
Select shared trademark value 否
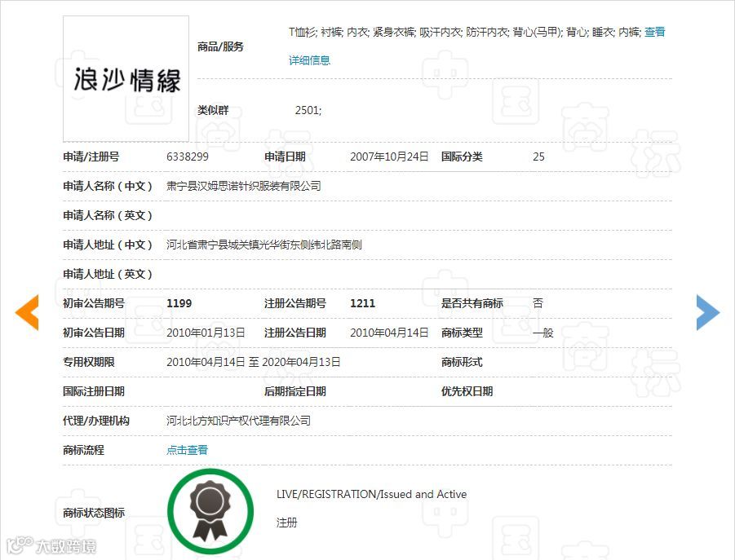tap(538, 303)
